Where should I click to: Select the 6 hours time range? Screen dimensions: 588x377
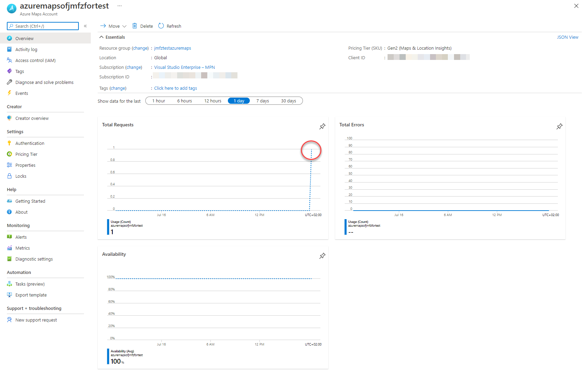184,101
